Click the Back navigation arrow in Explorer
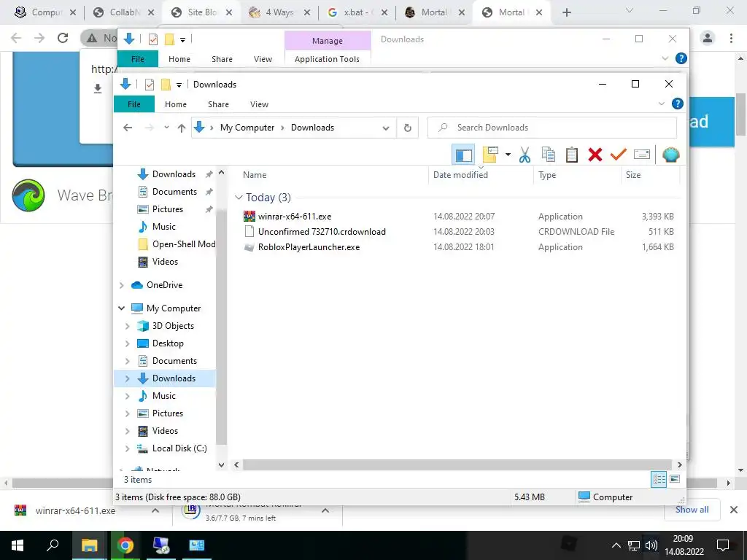Image resolution: width=747 pixels, height=560 pixels. (128, 128)
